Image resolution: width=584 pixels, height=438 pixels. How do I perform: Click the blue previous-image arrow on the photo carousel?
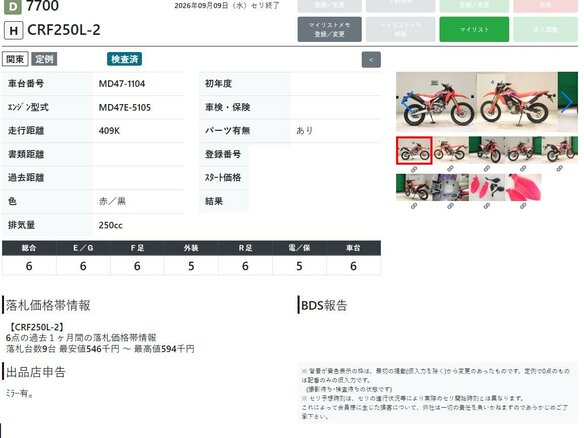point(406,102)
